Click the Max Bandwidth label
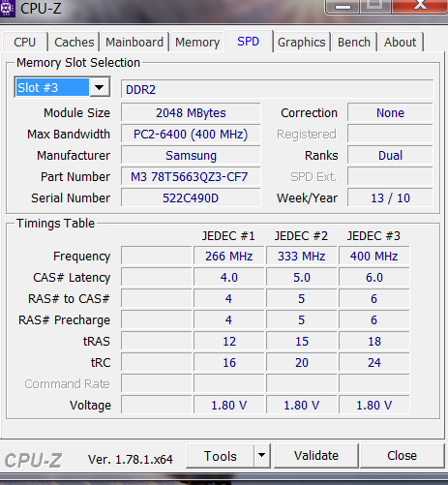448x485 pixels. [x=69, y=135]
